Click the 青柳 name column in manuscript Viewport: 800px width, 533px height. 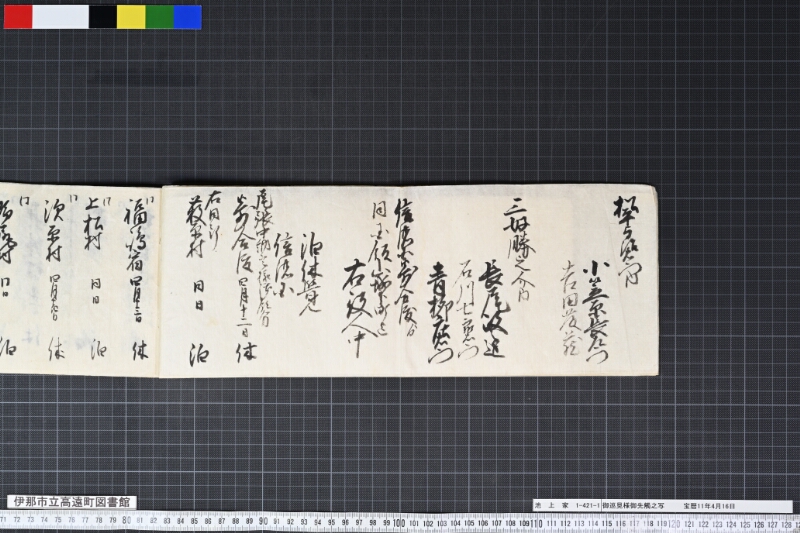click(440, 312)
